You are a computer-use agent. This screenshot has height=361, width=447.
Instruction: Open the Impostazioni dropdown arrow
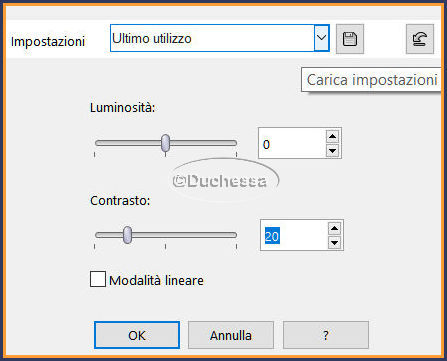(x=321, y=38)
